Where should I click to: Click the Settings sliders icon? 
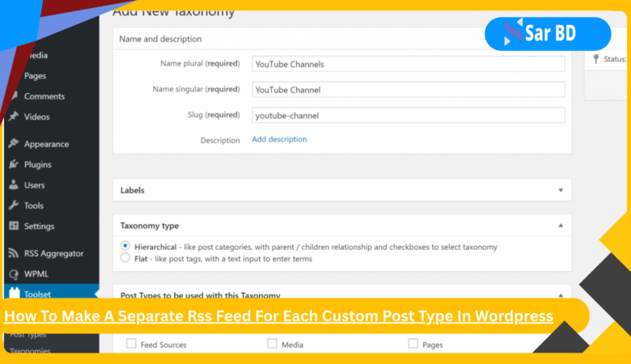[14, 226]
